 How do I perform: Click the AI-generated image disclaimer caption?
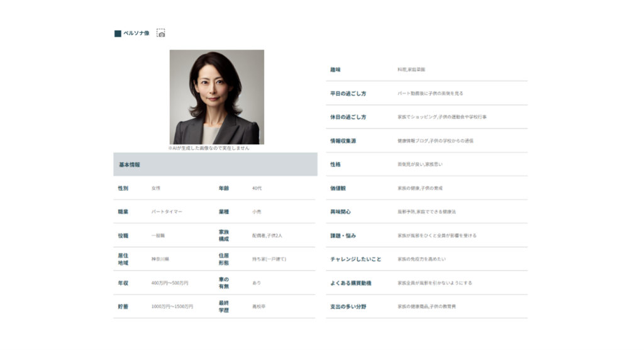(209, 148)
